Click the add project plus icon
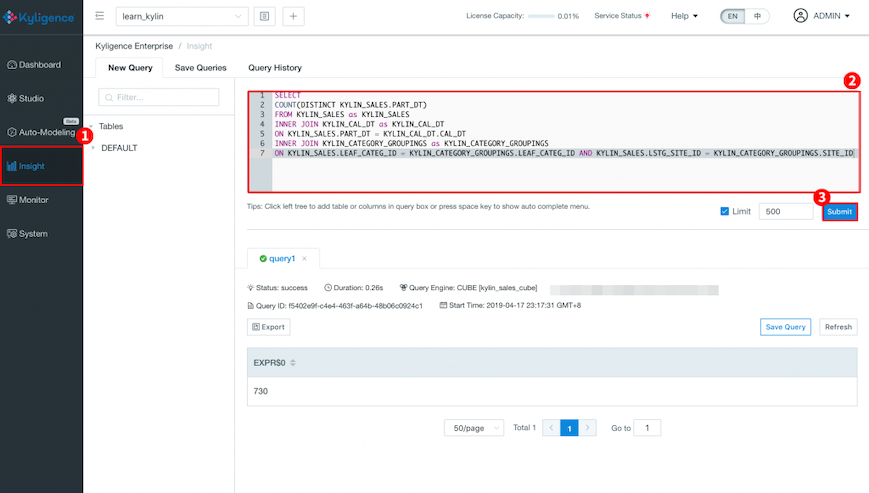Viewport: 869px width, 493px height. pos(293,16)
